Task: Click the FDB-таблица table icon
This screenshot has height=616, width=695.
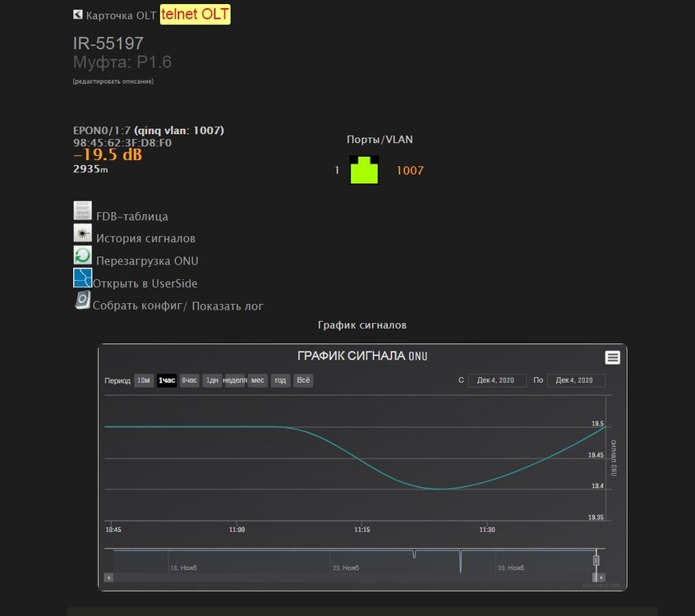Action: click(x=82, y=210)
